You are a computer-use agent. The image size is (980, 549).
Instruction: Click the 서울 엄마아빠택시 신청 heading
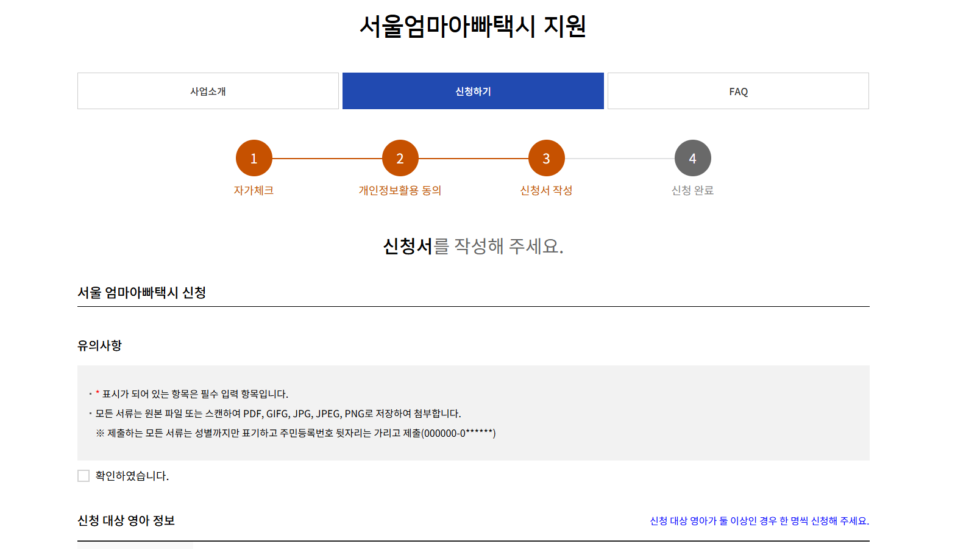click(x=141, y=293)
